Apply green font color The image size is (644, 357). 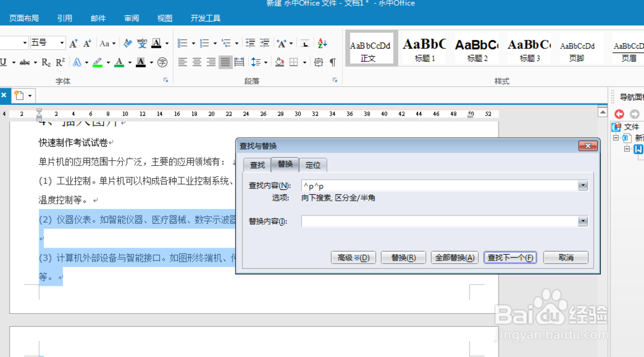119,62
